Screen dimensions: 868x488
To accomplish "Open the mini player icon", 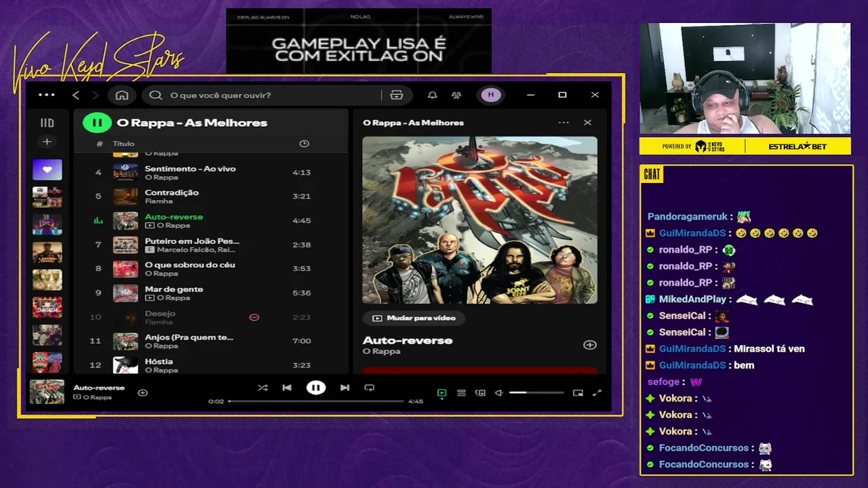I will pyautogui.click(x=578, y=392).
